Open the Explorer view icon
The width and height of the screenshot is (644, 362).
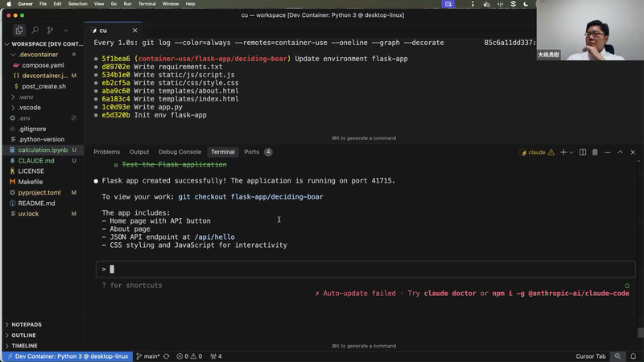click(19, 31)
